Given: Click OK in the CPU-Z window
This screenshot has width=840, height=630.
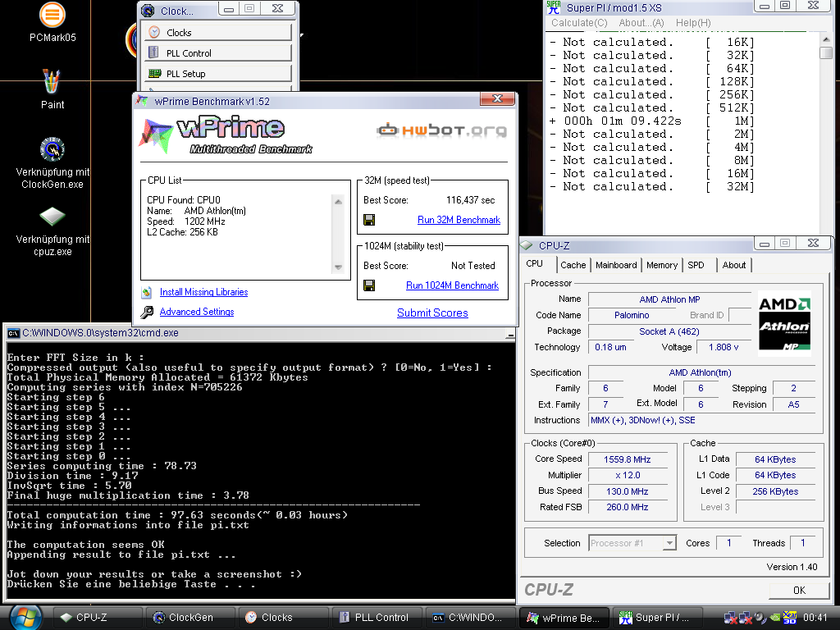Looking at the screenshot, I should (x=799, y=591).
